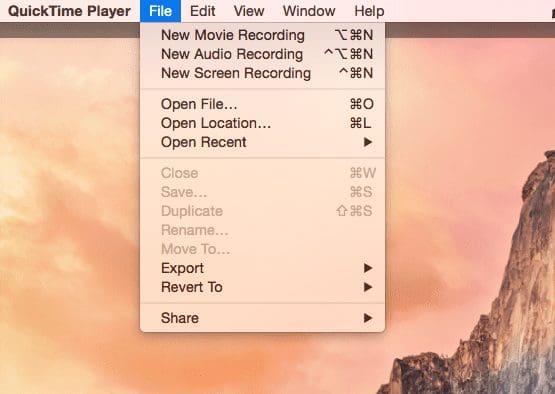
Task: Expand the Share submenu
Action: [263, 318]
